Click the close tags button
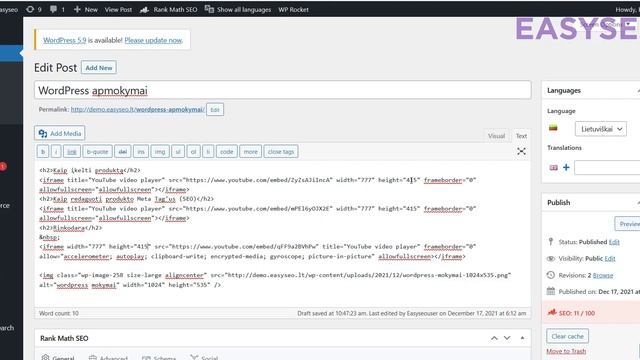Screen dimensions: 640x360 click(x=281, y=151)
